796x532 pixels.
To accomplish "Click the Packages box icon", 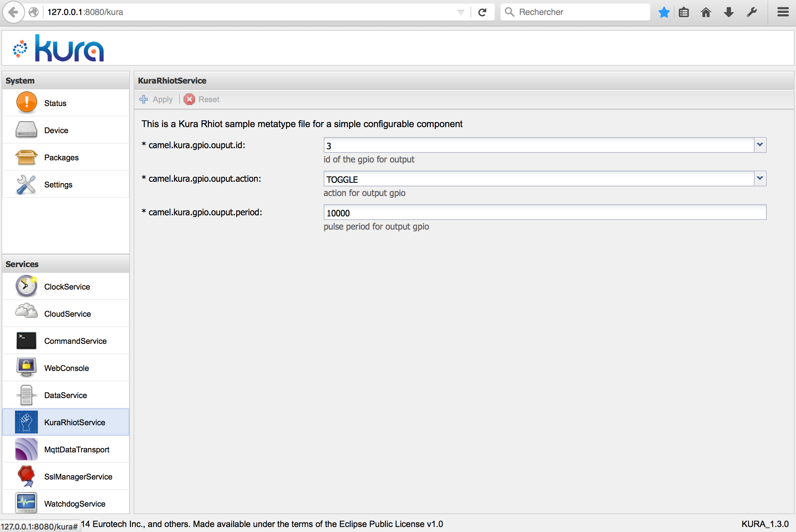I will click(26, 157).
